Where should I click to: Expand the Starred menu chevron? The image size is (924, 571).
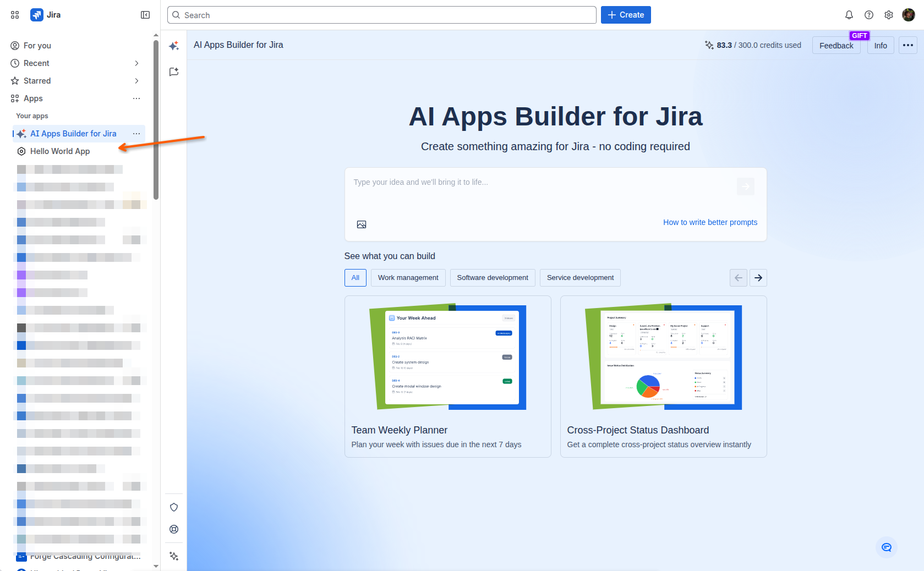pyautogui.click(x=136, y=81)
